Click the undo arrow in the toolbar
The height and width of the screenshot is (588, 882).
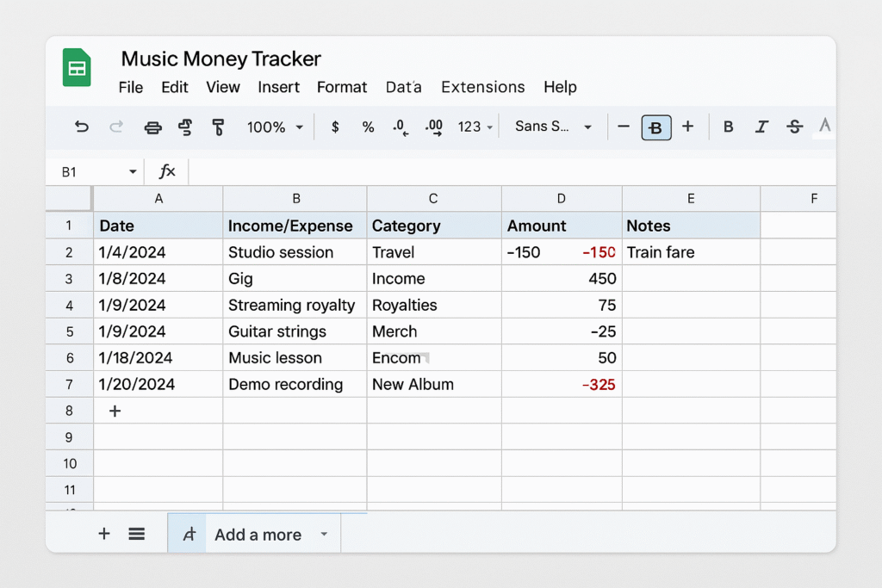pyautogui.click(x=82, y=127)
